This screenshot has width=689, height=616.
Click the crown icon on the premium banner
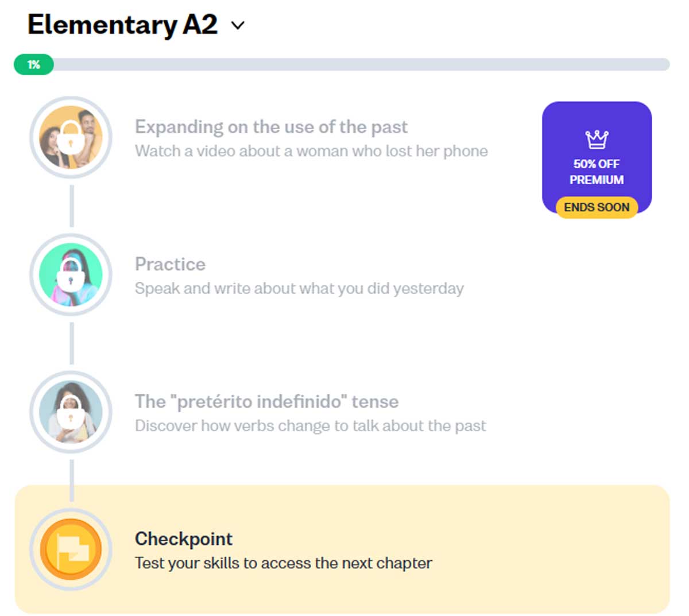(x=597, y=140)
